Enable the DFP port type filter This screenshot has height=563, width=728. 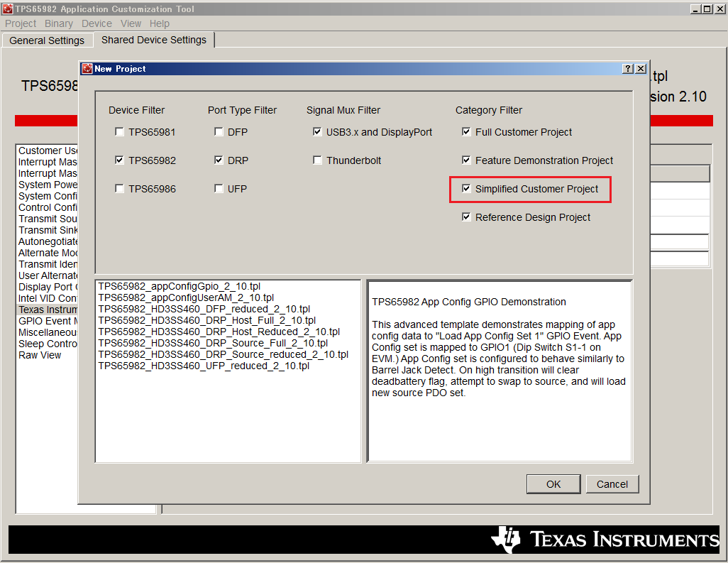219,131
